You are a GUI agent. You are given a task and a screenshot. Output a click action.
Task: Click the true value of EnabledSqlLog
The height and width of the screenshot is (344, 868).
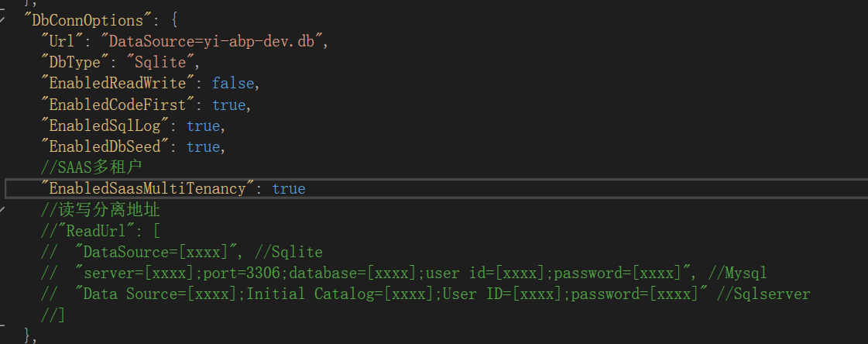(203, 126)
